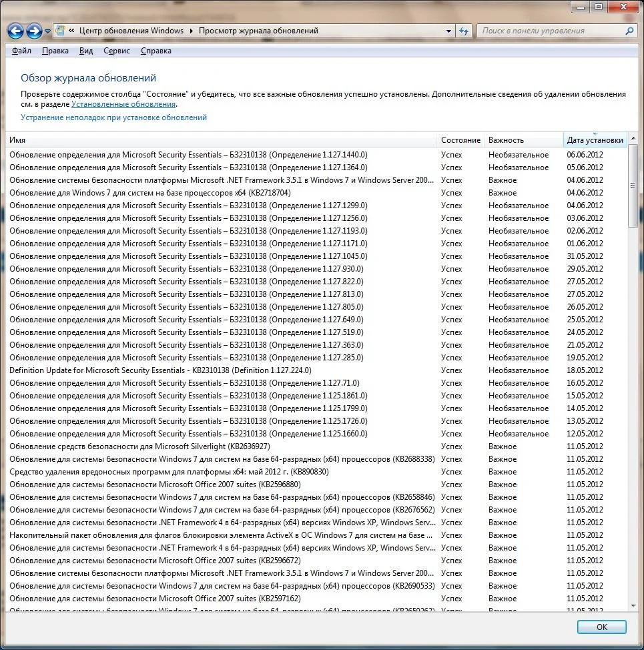Select the Office 2007 KB2597162 update
The height and width of the screenshot is (650, 644).
click(316, 599)
